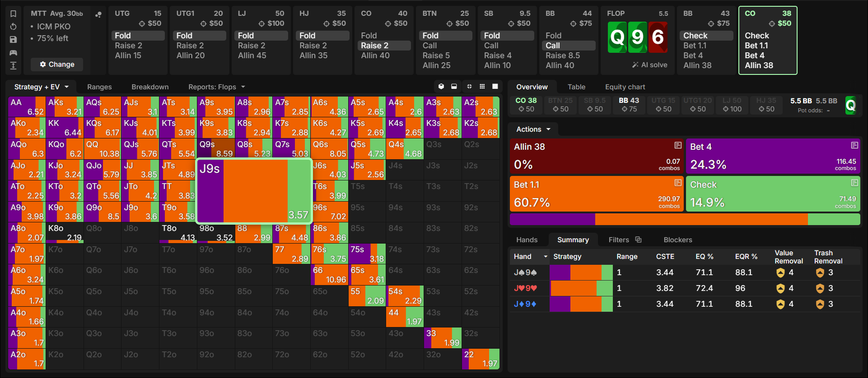868x378 pixels.
Task: Switch to the Ranges tab
Action: [x=99, y=87]
